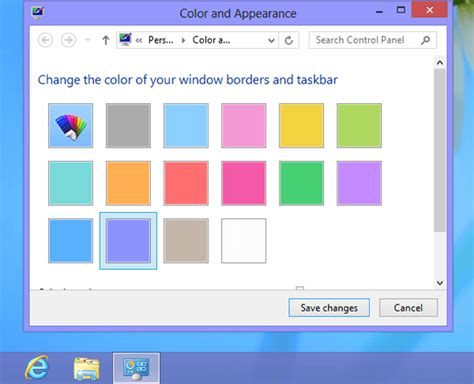Image resolution: width=474 pixels, height=384 pixels.
Task: Pick the tan beige color swatch
Action: (186, 241)
